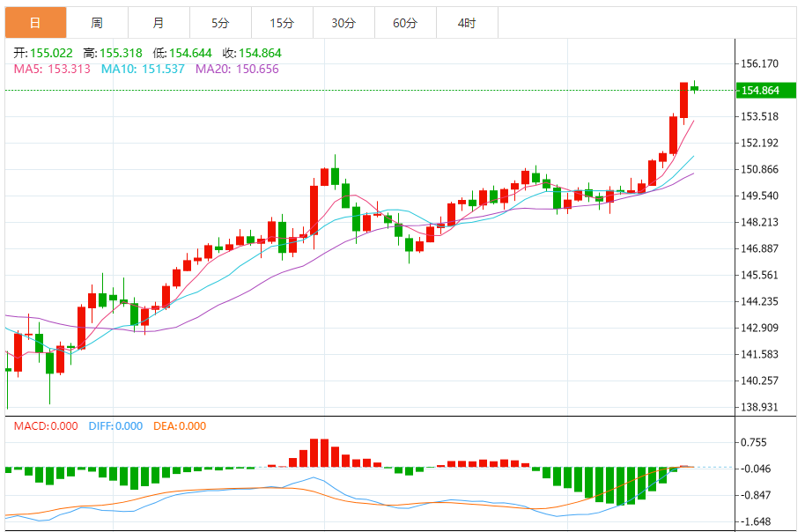This screenshot has height=532, width=805.
Task: Click the 138.931 price axis label
Action: (x=759, y=407)
